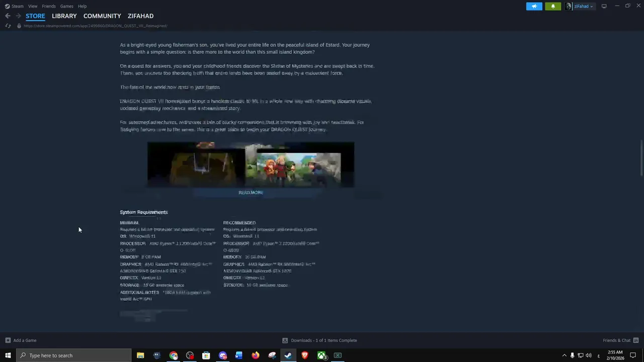Screen dimensions: 644x362
Task: Switch to the COMMUNITY tab
Action: tap(102, 16)
